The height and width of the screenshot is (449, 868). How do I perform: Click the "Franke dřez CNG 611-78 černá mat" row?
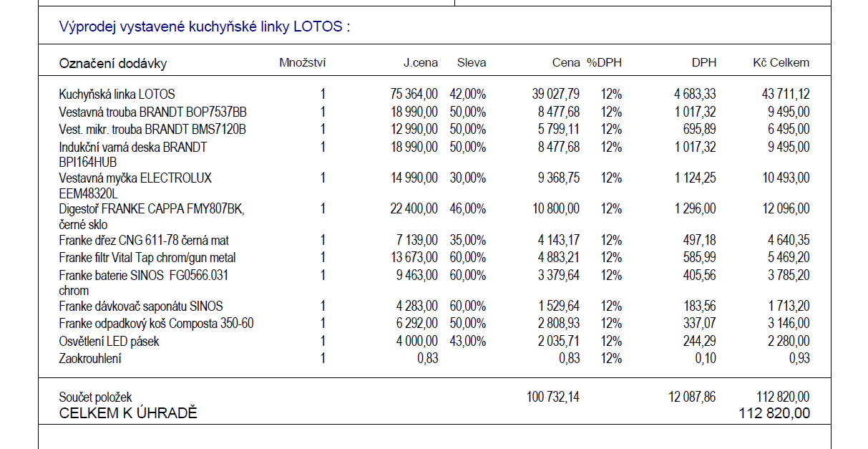tap(144, 241)
